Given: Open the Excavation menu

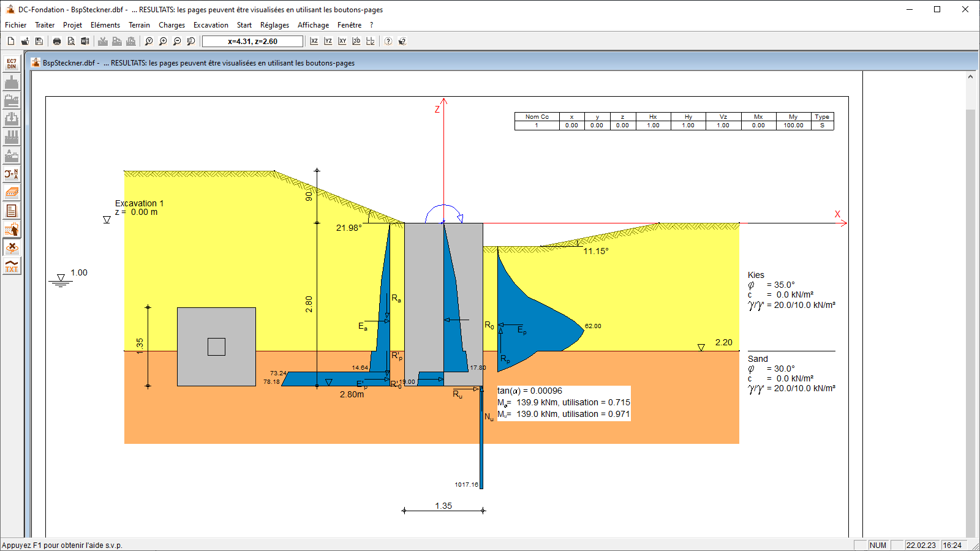Looking at the screenshot, I should [x=211, y=25].
